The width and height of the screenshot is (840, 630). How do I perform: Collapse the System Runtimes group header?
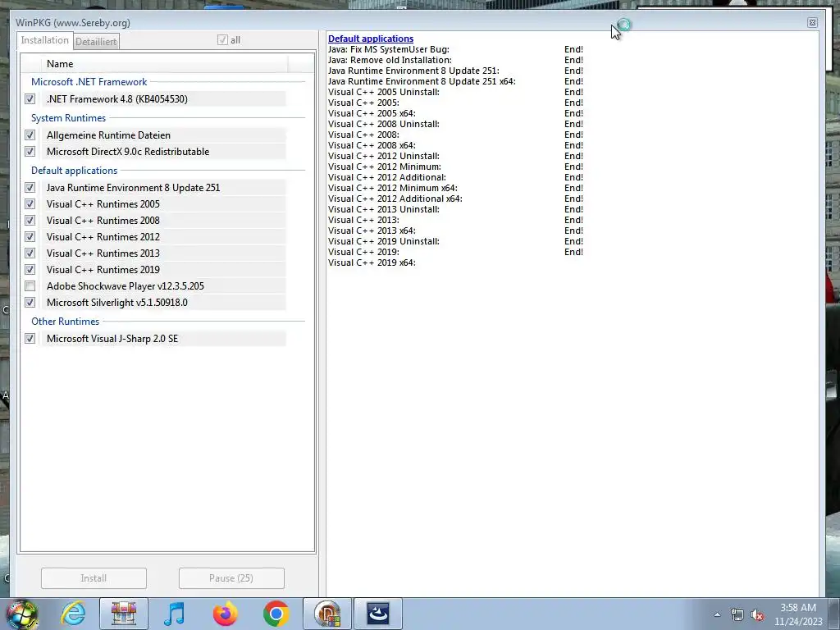point(69,118)
